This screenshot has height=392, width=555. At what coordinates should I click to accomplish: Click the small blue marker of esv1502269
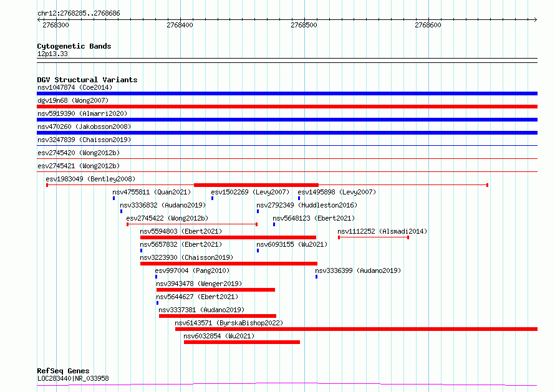pyautogui.click(x=213, y=198)
